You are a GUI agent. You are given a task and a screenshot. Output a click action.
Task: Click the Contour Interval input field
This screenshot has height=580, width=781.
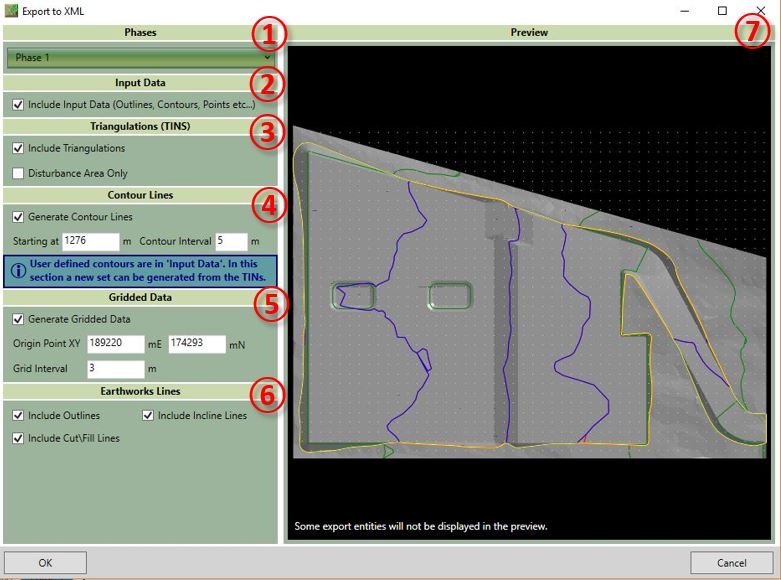pos(229,241)
